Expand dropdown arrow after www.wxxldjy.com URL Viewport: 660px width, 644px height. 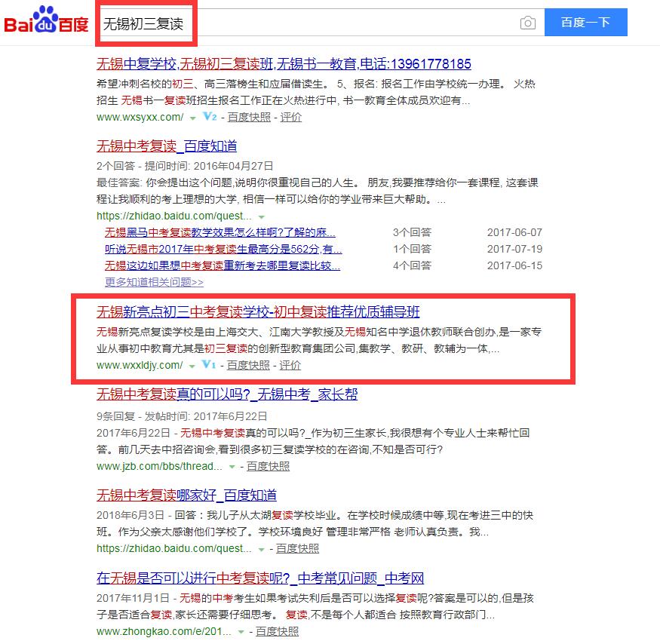tap(192, 366)
